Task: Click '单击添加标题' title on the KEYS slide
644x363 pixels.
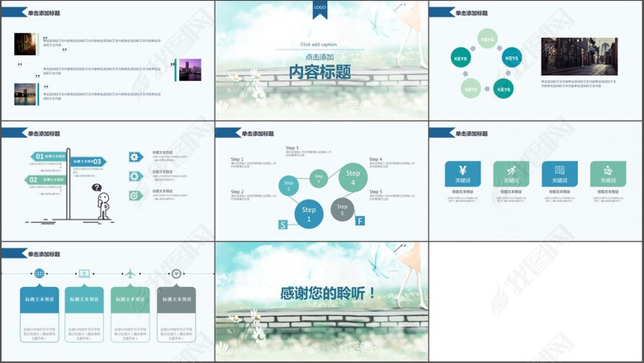Action: pos(471,13)
